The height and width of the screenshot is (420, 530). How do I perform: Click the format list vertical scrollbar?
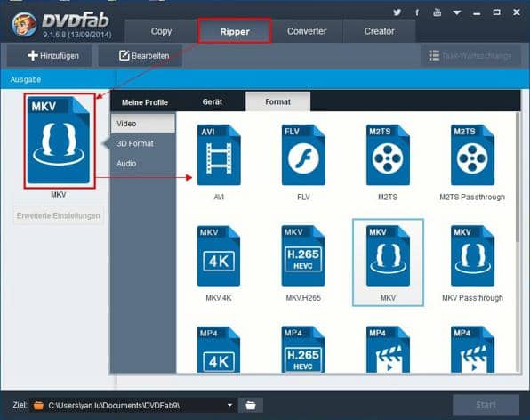(x=518, y=178)
